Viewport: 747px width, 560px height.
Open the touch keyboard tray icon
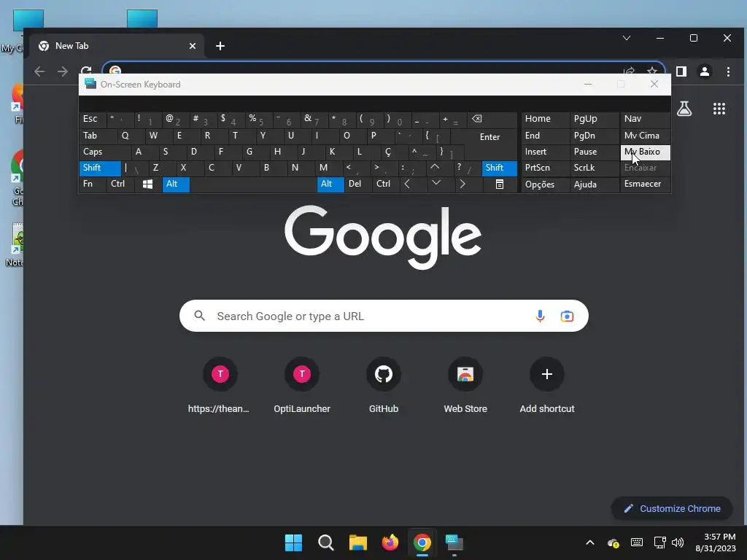(x=636, y=542)
